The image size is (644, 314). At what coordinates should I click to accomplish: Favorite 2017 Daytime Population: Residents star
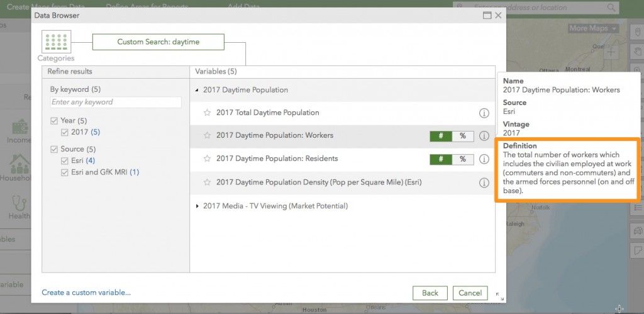point(207,159)
